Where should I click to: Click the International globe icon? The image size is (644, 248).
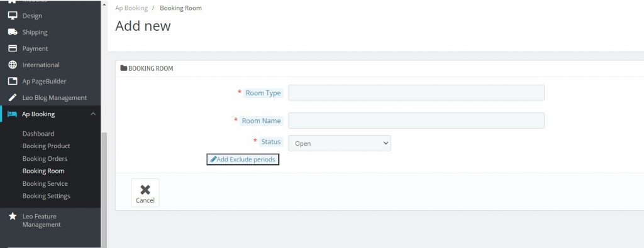click(13, 65)
